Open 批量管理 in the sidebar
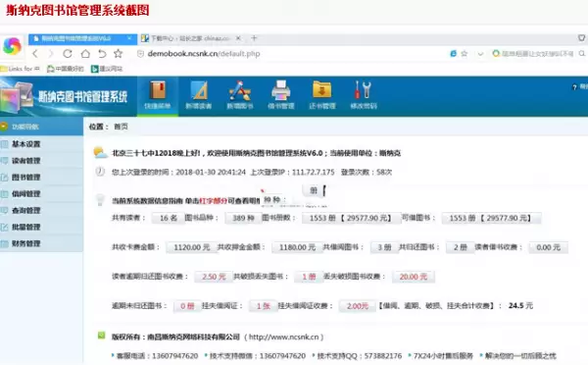Viewport: 588px width, 365px height. pyautogui.click(x=41, y=227)
